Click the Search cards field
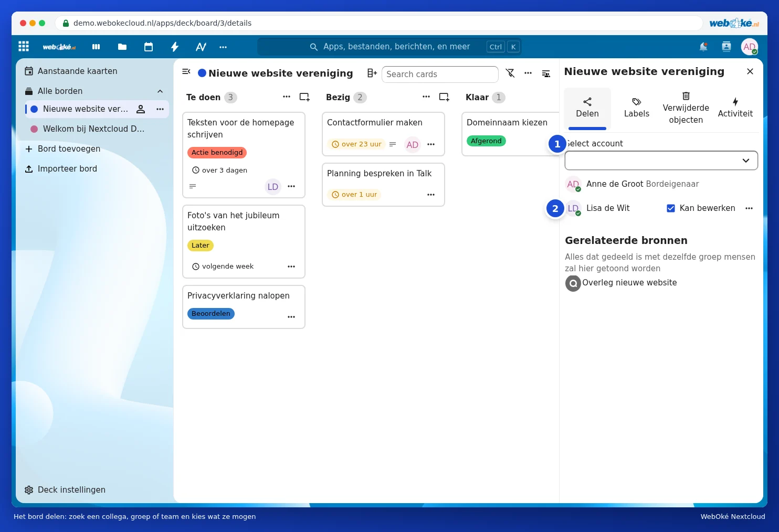The image size is (779, 532). (440, 74)
